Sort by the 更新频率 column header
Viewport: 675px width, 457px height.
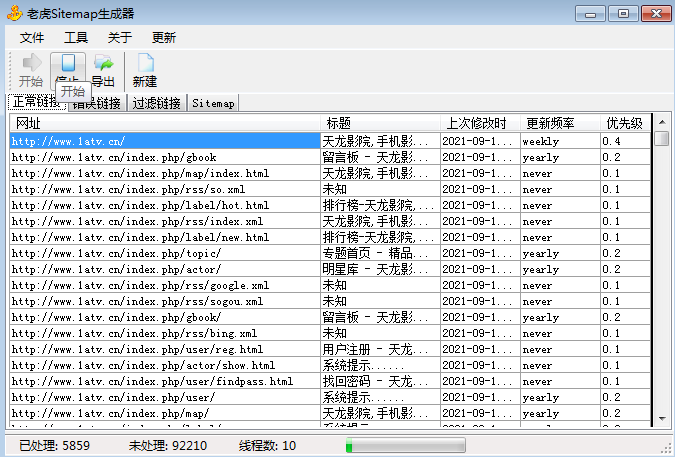pyautogui.click(x=560, y=123)
